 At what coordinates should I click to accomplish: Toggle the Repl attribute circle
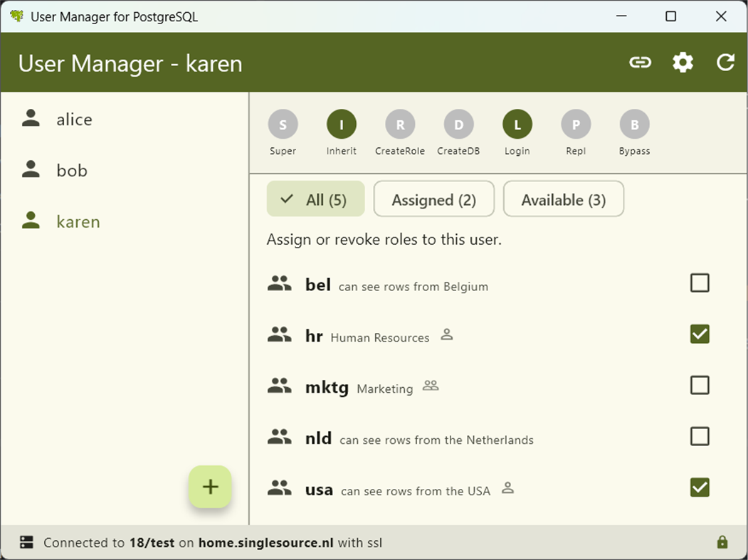pyautogui.click(x=576, y=125)
